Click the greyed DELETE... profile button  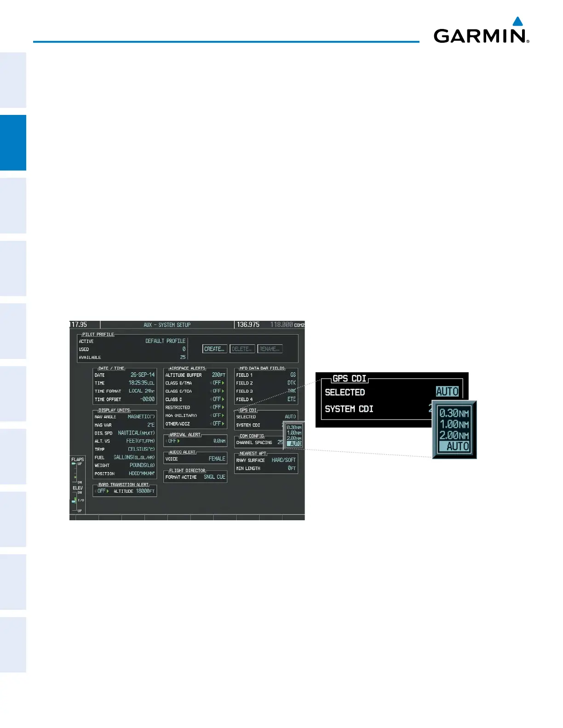242,349
